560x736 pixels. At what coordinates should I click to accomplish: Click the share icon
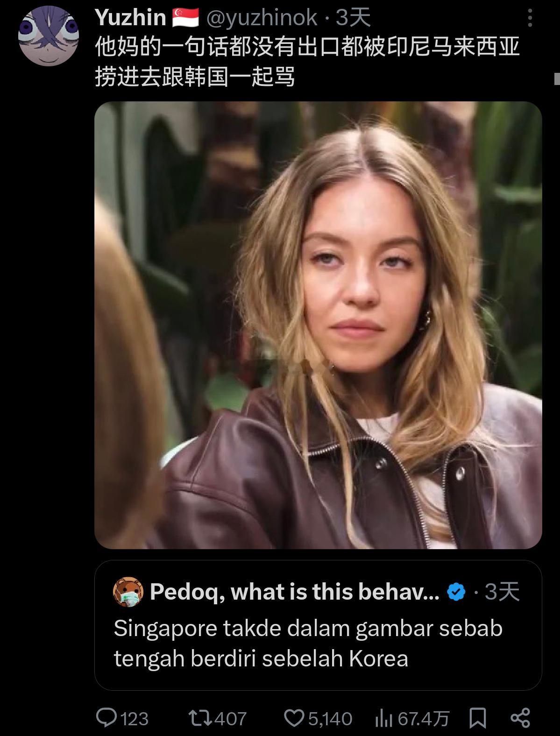click(x=520, y=718)
